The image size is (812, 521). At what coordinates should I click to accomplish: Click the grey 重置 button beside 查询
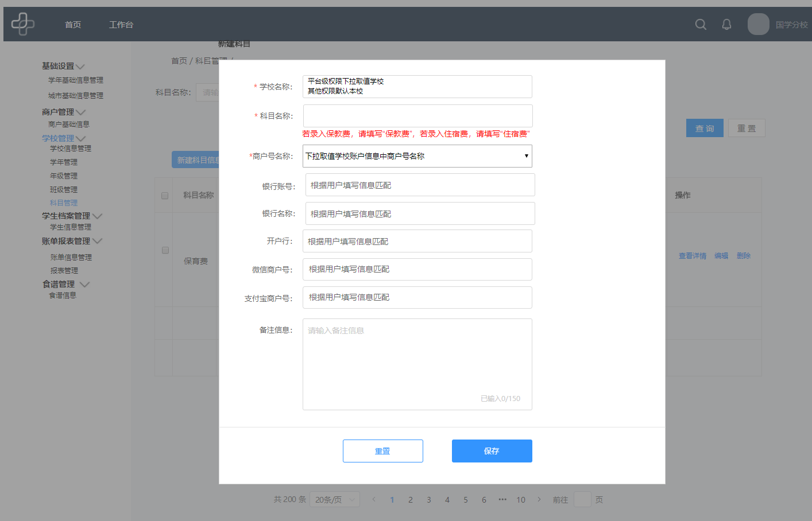pos(747,128)
